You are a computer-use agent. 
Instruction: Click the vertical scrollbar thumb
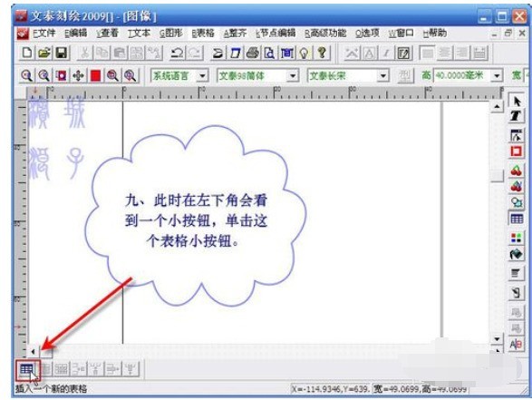point(497,176)
